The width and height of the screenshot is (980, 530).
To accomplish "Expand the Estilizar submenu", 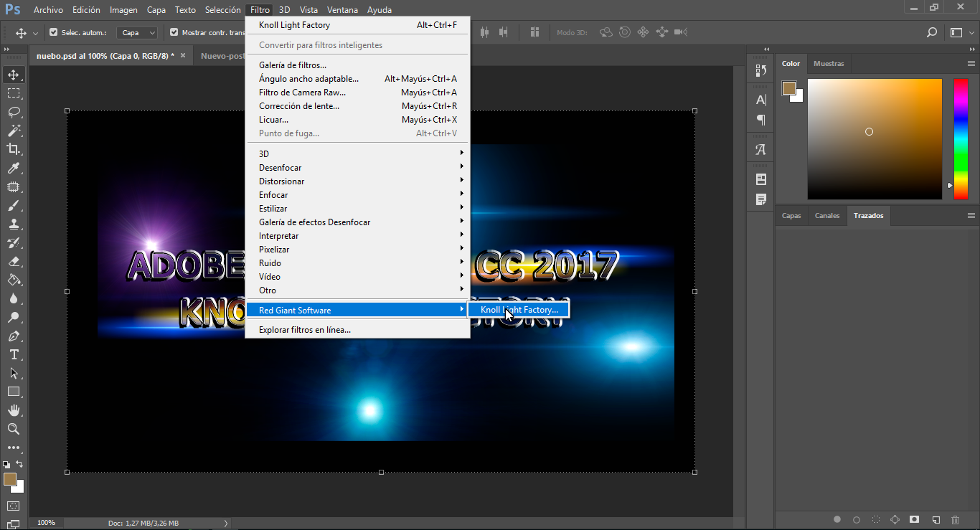I will coord(357,209).
